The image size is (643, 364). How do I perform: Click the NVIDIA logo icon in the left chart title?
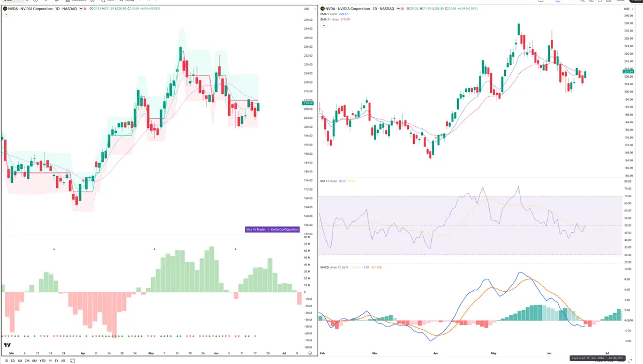(5, 9)
